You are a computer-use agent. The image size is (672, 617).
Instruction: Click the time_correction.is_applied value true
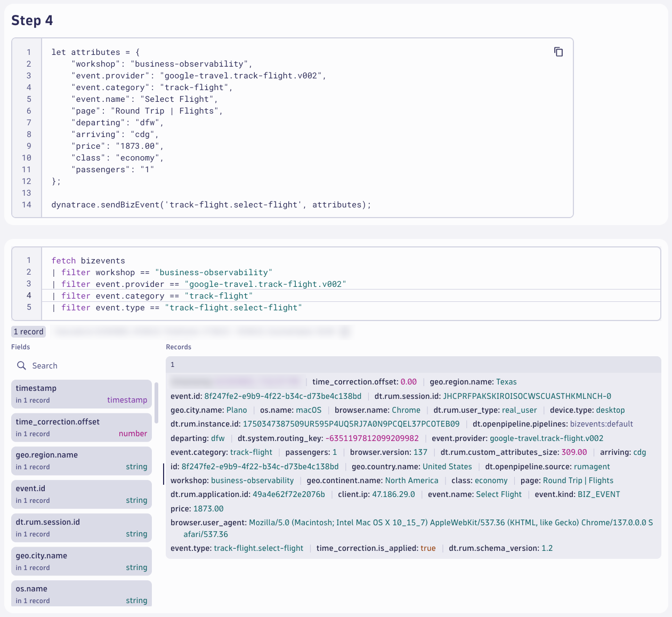pos(428,548)
